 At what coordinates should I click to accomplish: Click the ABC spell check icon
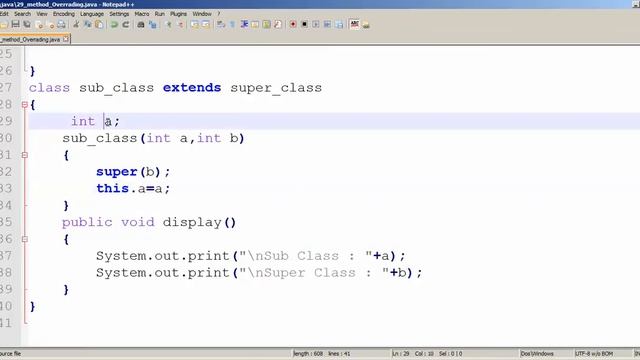(354, 24)
